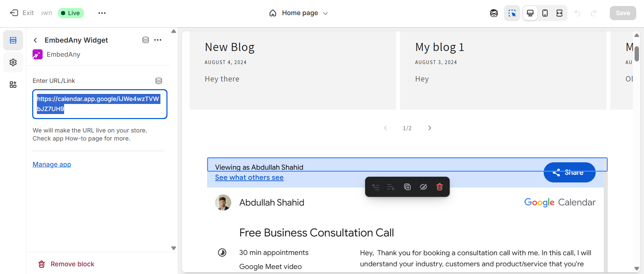Open the App embeds sidebar icon
The image size is (644, 274).
(13, 85)
